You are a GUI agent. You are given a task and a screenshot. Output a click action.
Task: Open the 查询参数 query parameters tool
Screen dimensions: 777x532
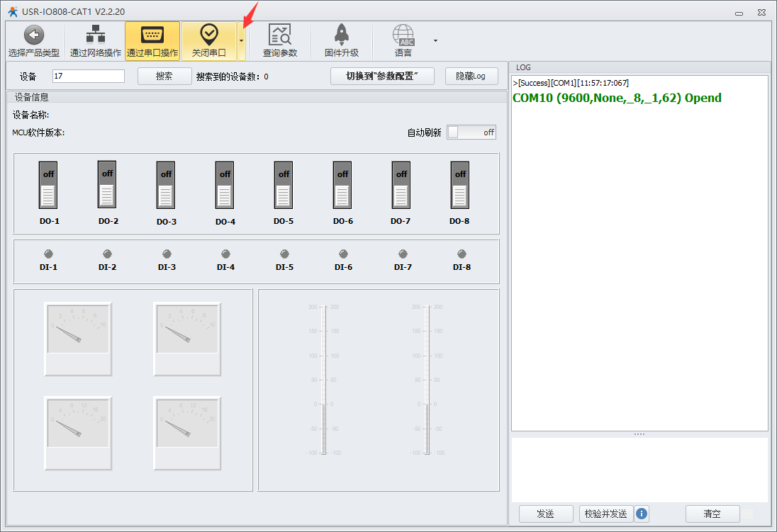tap(280, 35)
